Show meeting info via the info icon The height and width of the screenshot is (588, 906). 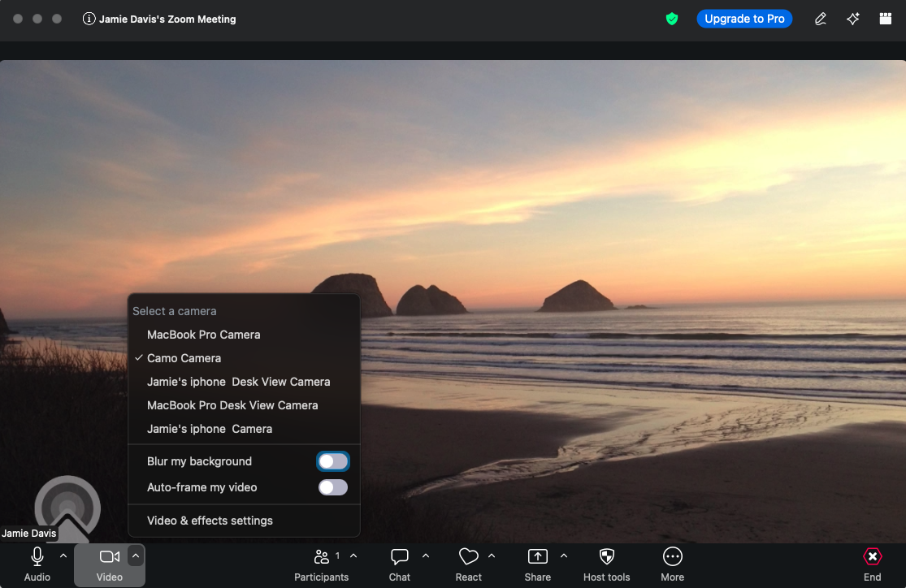[x=89, y=19]
